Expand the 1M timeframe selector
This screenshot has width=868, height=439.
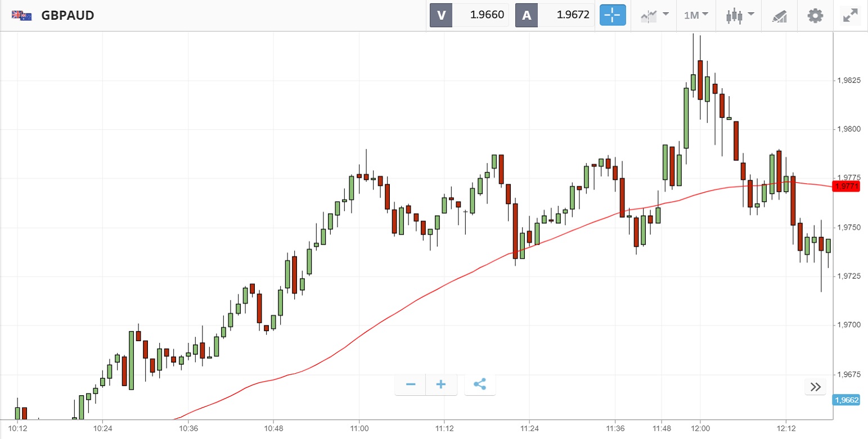(x=696, y=15)
